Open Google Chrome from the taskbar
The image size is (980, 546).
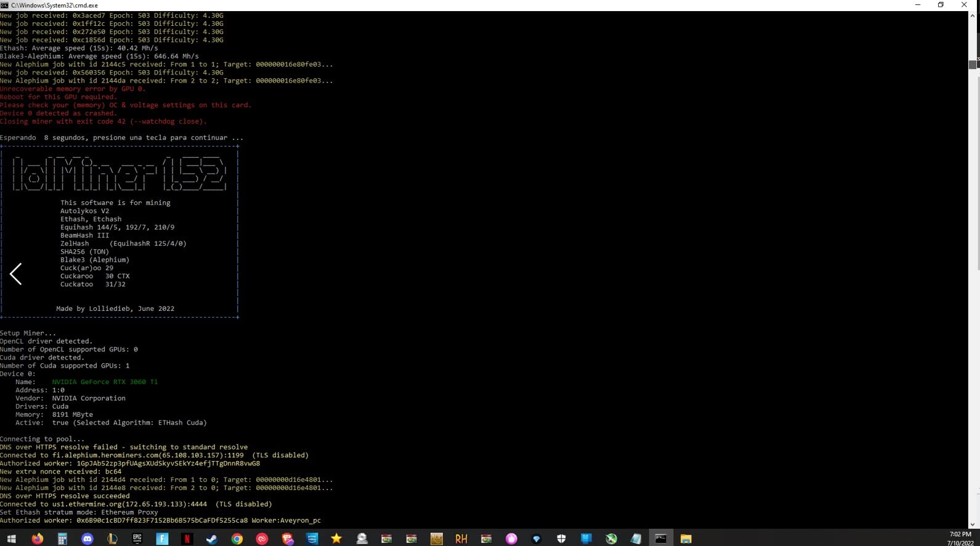click(x=237, y=539)
